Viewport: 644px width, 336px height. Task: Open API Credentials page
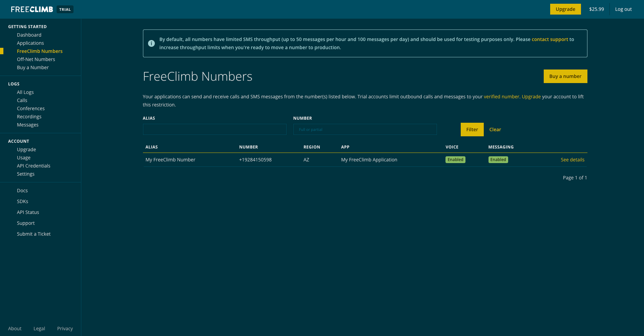coord(34,166)
